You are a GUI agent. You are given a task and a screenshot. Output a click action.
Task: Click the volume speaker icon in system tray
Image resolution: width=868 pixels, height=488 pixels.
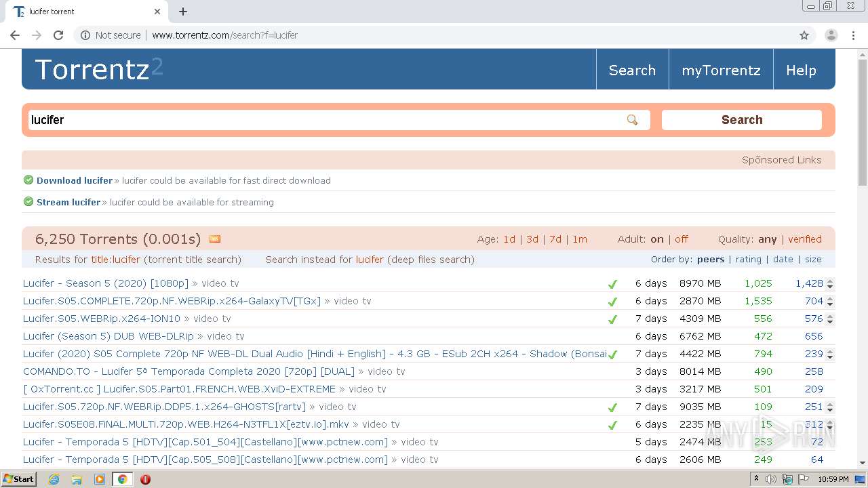(x=772, y=479)
